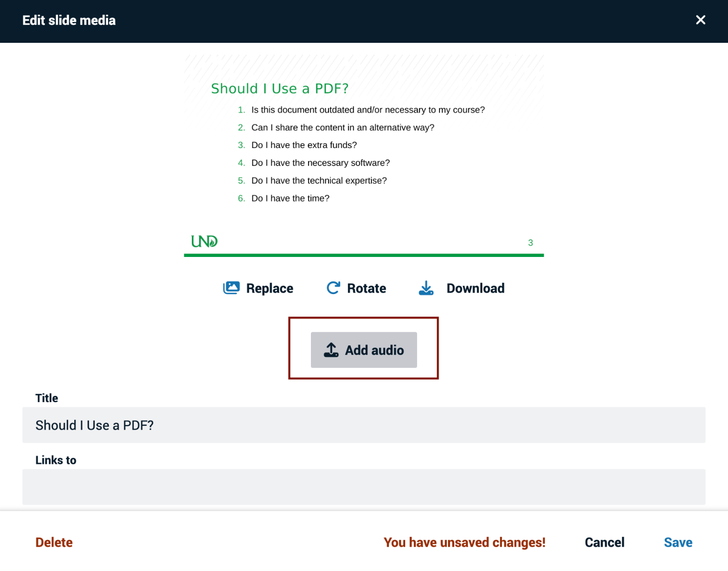The width and height of the screenshot is (728, 571).
Task: Click the slide number 3 in preview
Action: (530, 243)
